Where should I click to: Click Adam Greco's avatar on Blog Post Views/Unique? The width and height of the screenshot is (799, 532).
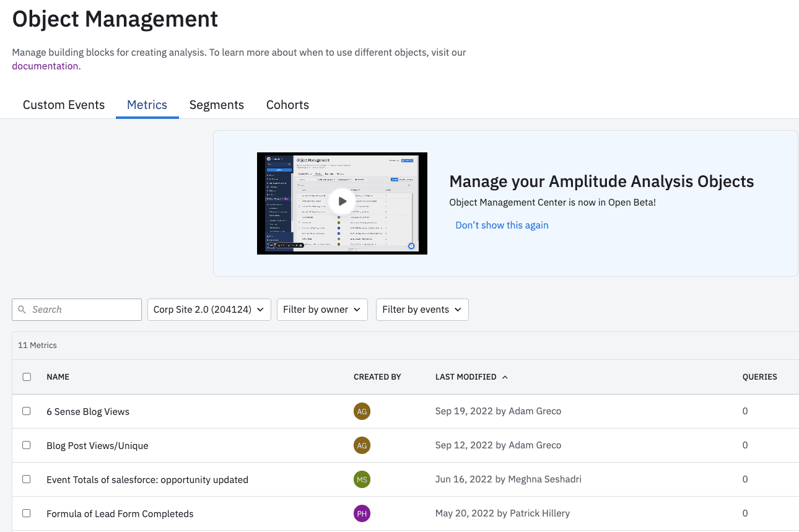click(362, 445)
